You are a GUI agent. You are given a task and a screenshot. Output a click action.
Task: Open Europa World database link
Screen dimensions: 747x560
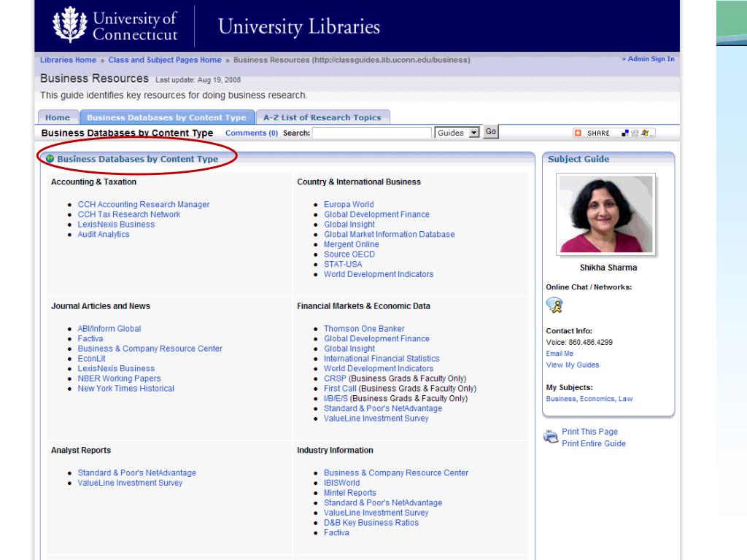[x=349, y=204]
